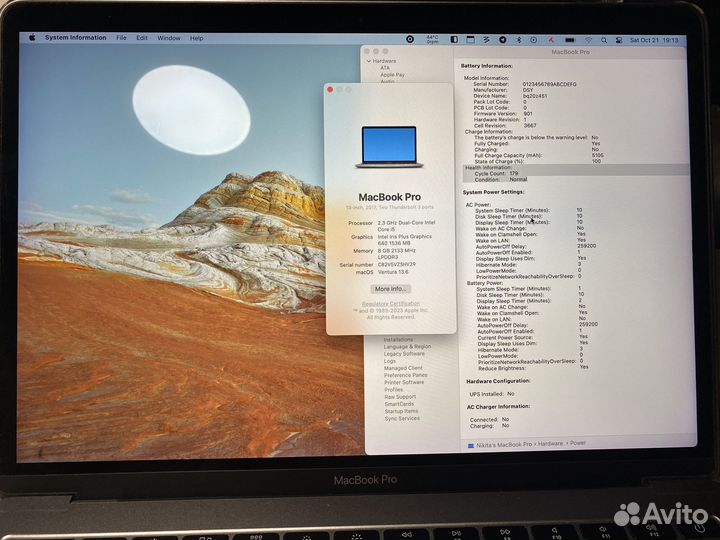Image resolution: width=720 pixels, height=540 pixels.
Task: Click the Serial Number 0123456789ABCDEFG value
Action: click(549, 84)
